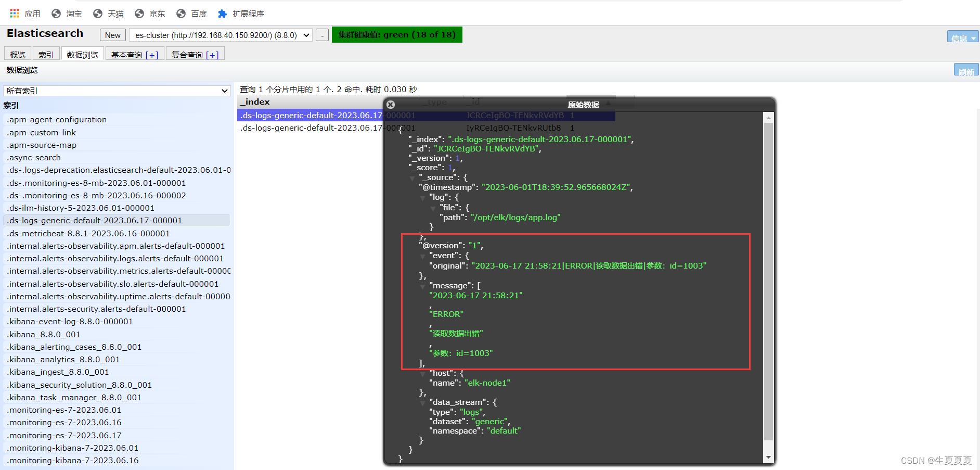Viewport: 980px width, 470px height.
Task: Close the 原始数据 popup with the X icon
Action: pyautogui.click(x=391, y=105)
